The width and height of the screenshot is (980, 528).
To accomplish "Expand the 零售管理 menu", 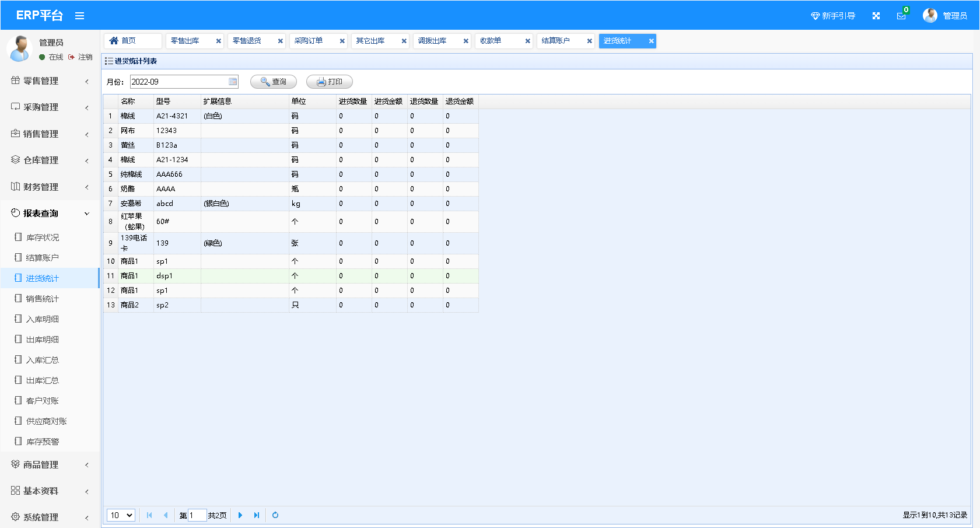I will (x=50, y=81).
